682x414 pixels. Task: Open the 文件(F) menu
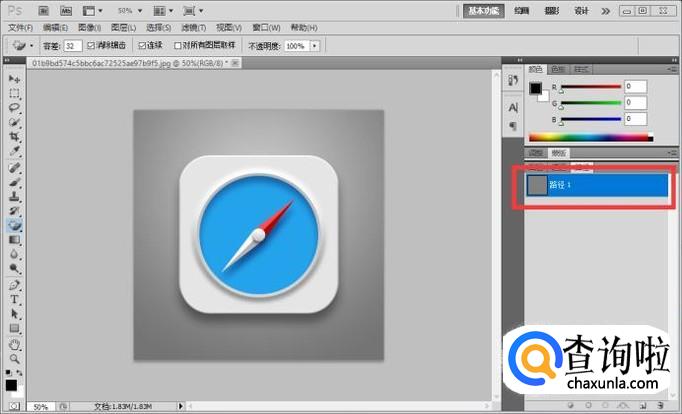click(x=20, y=28)
